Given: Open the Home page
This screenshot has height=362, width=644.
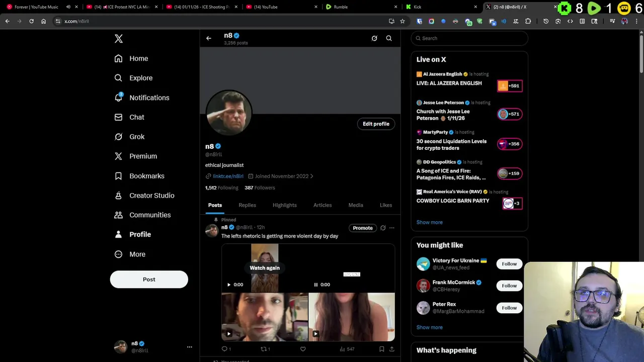Looking at the screenshot, I should pyautogui.click(x=131, y=58).
